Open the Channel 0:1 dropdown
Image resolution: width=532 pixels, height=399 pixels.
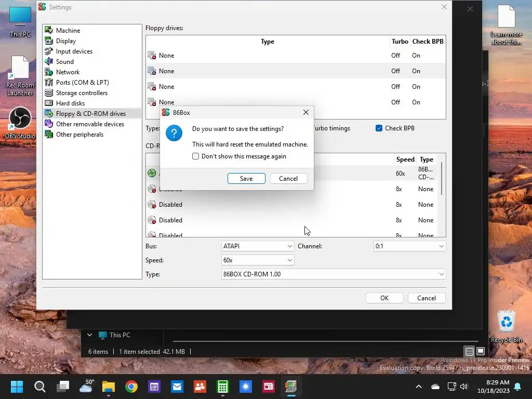point(409,246)
